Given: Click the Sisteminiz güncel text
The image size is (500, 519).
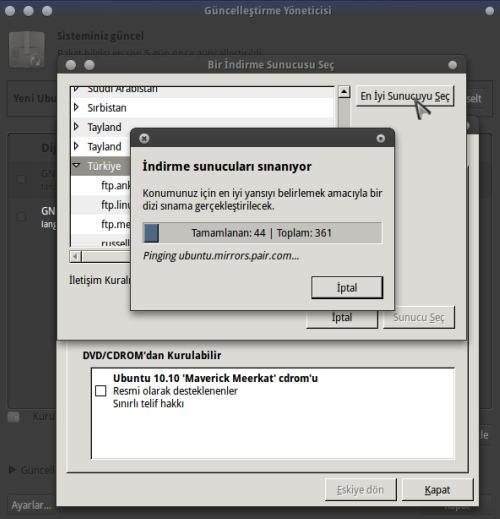Looking at the screenshot, I should 100,36.
